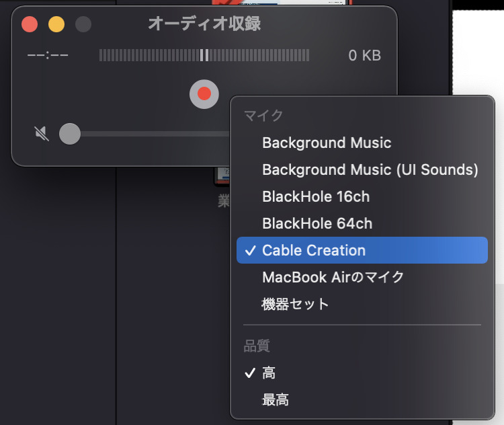Click the muted speaker icon

42,134
